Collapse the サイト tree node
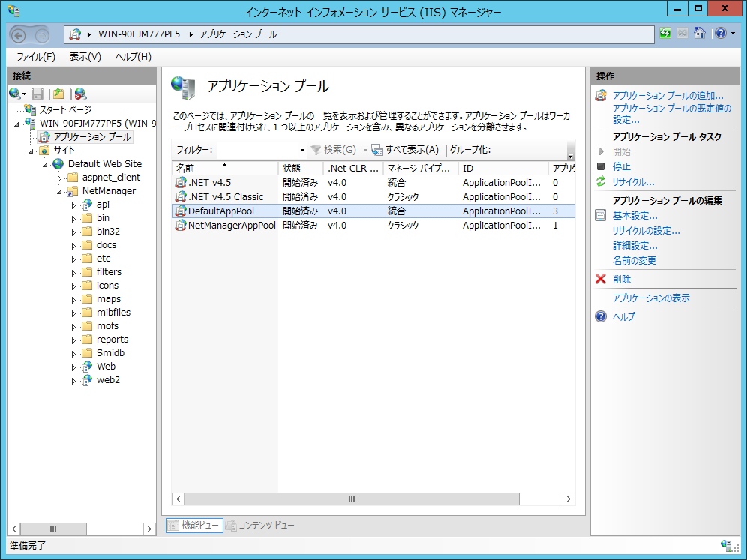This screenshot has width=747, height=560. click(x=31, y=151)
